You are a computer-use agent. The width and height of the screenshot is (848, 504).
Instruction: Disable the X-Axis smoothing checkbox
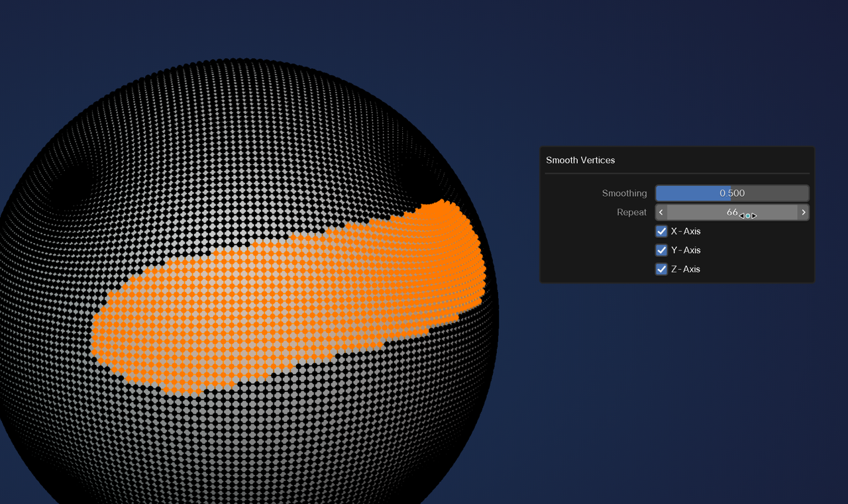pyautogui.click(x=661, y=231)
